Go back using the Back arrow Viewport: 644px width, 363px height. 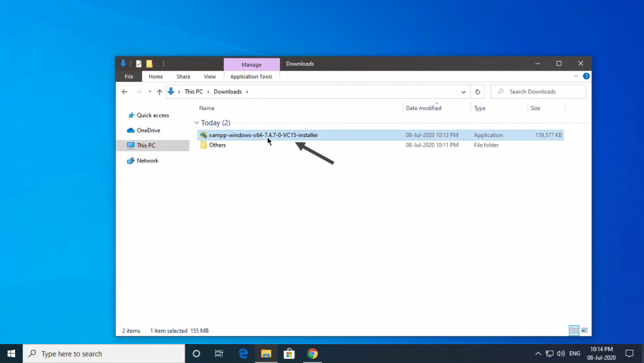coord(125,92)
